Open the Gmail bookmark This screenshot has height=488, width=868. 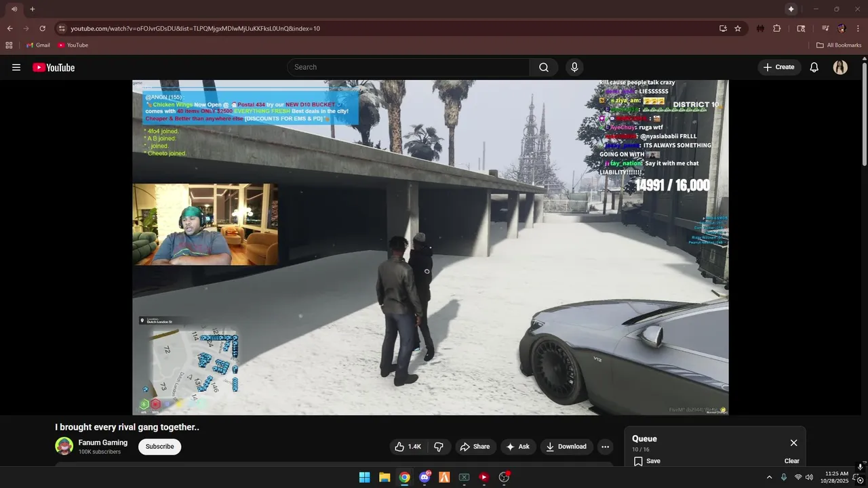(x=38, y=45)
